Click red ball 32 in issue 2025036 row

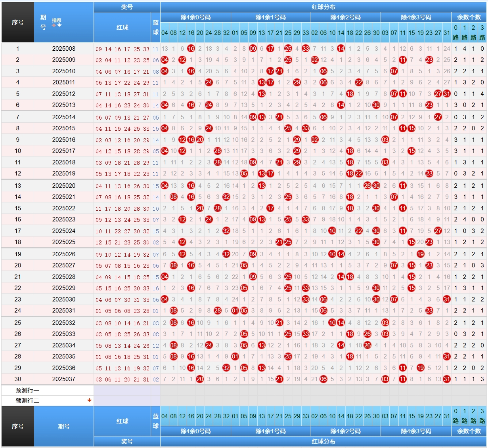click(226, 368)
